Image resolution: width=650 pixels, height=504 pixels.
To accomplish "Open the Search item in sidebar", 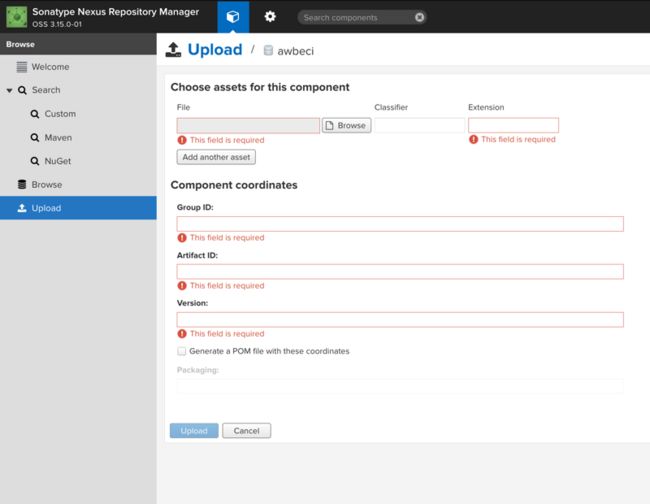I will [x=46, y=90].
